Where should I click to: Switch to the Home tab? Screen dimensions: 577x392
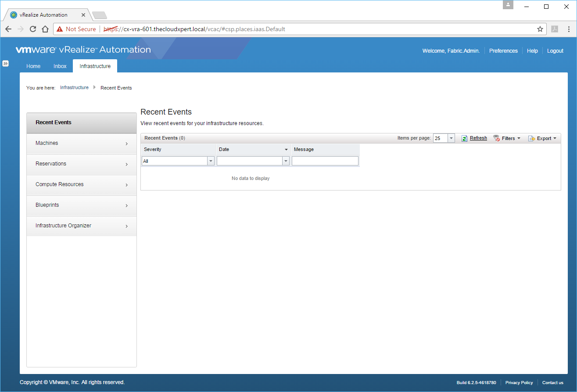[x=33, y=66]
